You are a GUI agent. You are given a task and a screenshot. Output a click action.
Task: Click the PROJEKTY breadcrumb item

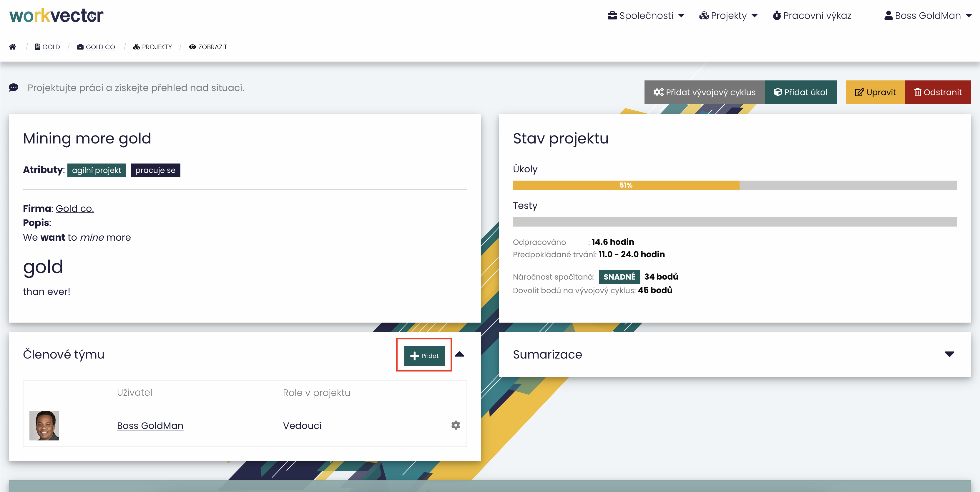tap(156, 47)
